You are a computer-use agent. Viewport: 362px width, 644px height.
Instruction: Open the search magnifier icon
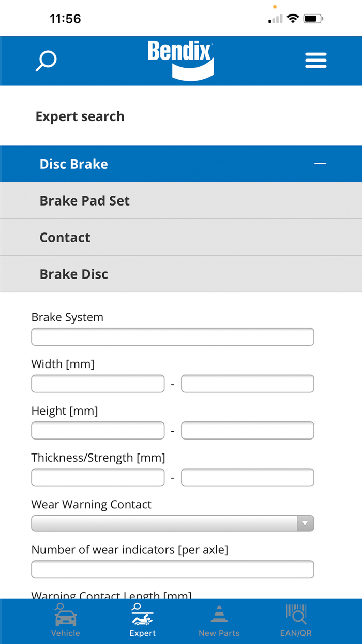46,61
